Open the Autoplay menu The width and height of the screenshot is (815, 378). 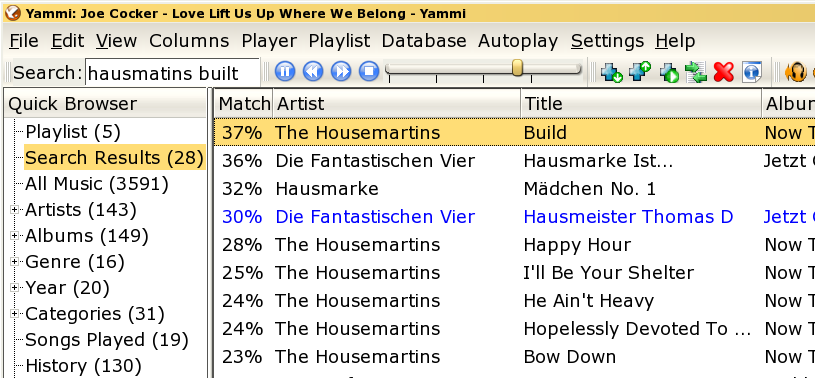point(518,41)
